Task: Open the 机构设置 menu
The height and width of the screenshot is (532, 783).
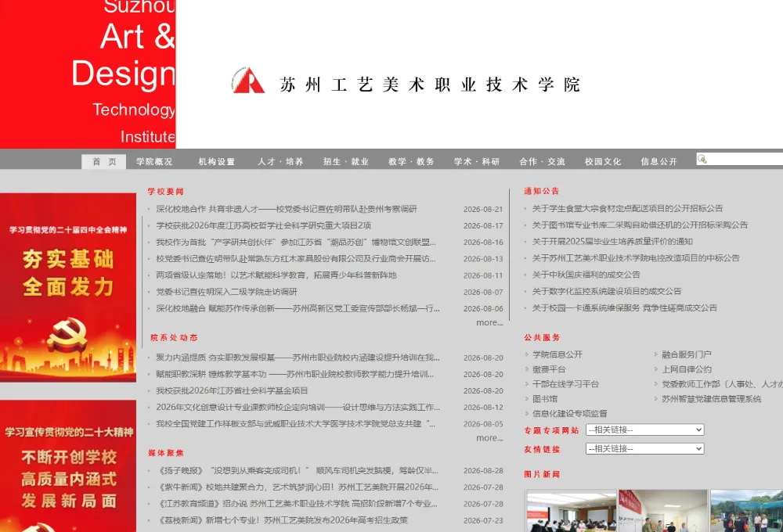Action: pyautogui.click(x=217, y=161)
